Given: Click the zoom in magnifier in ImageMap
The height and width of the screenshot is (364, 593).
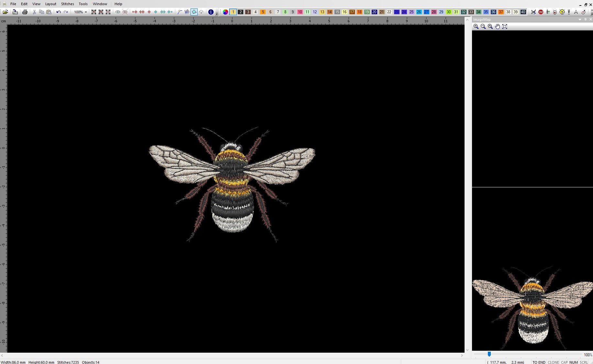Looking at the screenshot, I should tap(476, 27).
